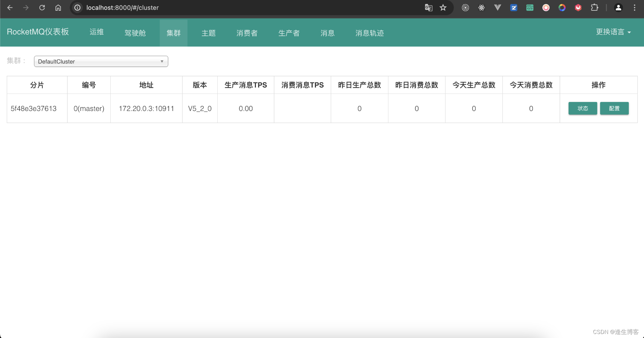
Task: Click the 配置 config button
Action: [614, 108]
